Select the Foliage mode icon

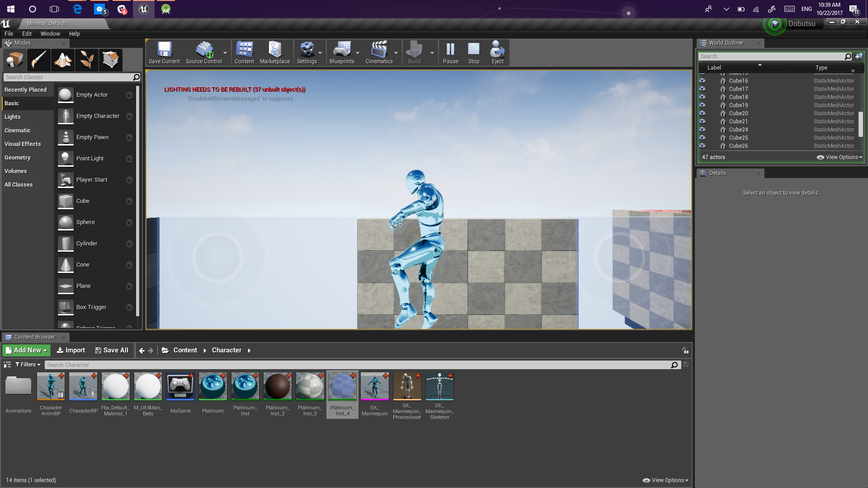point(86,60)
